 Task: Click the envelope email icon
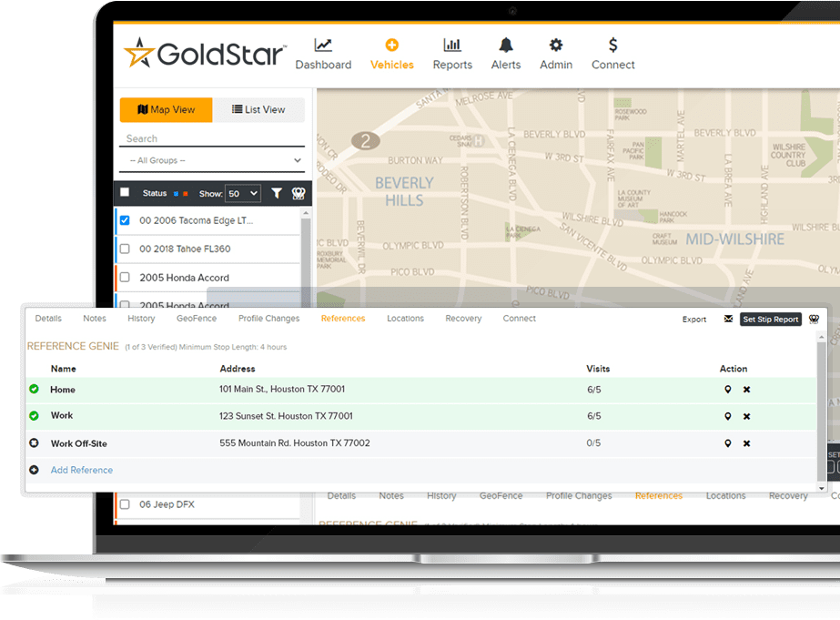[728, 319]
